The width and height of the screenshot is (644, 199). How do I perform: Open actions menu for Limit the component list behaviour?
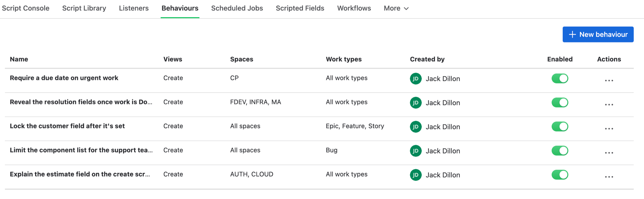coord(609,153)
